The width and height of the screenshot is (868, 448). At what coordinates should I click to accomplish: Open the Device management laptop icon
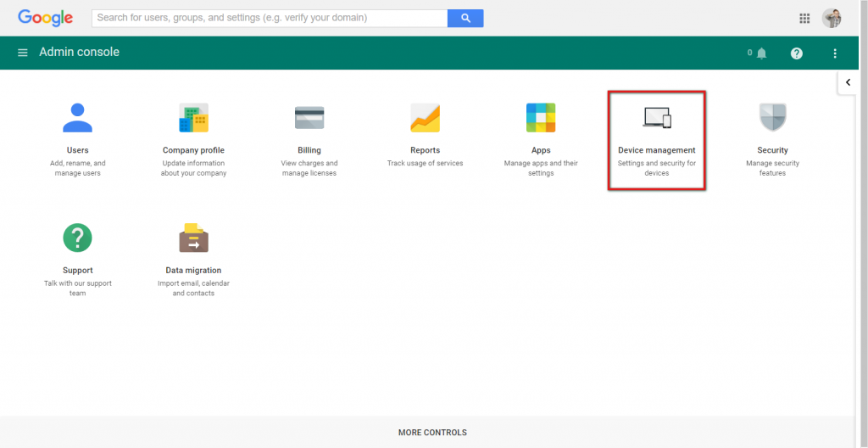pyautogui.click(x=657, y=118)
